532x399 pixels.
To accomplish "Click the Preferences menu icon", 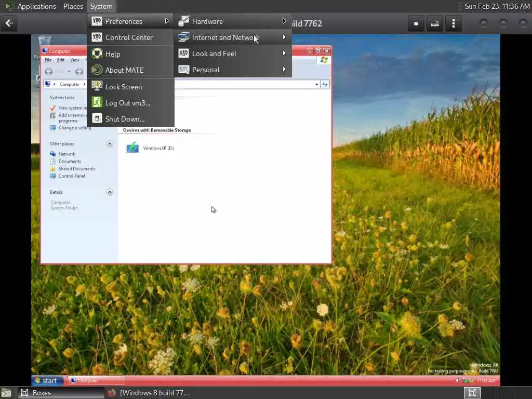I will pos(97,21).
